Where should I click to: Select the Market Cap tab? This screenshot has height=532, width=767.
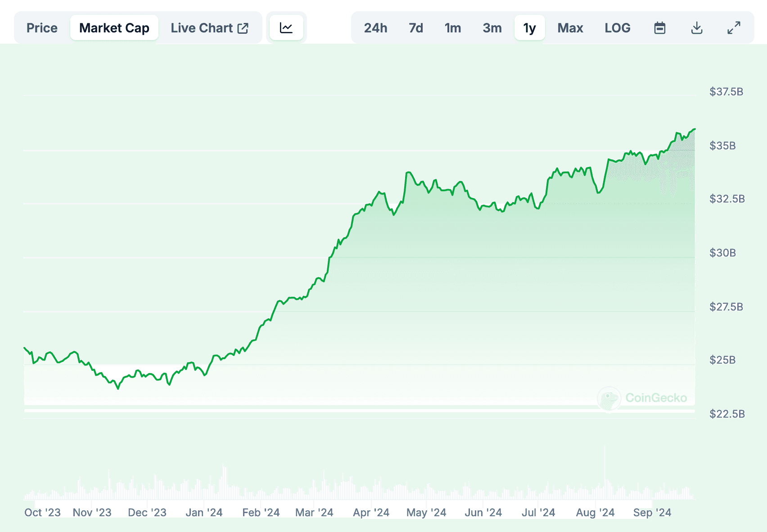(114, 28)
